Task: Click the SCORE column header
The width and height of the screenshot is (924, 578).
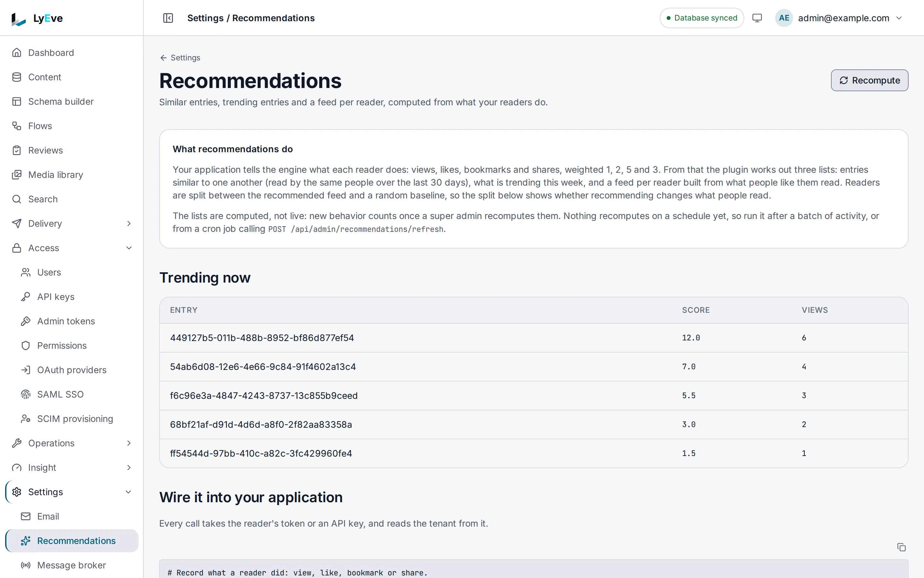Action: click(696, 310)
